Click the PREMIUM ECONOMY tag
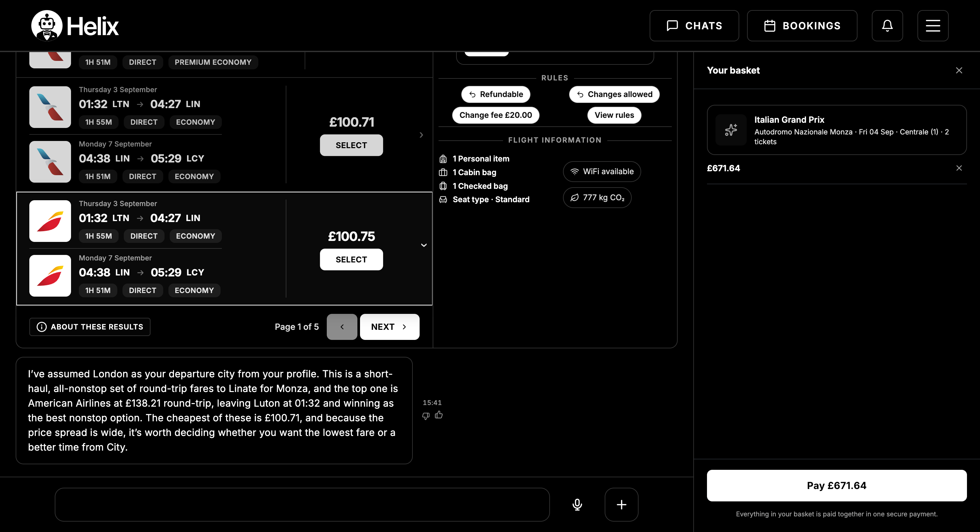The height and width of the screenshot is (532, 980). (213, 62)
